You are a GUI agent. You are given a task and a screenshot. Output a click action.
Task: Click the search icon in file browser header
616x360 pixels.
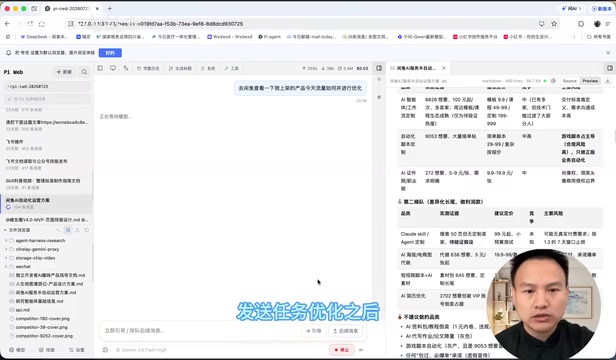(68, 230)
